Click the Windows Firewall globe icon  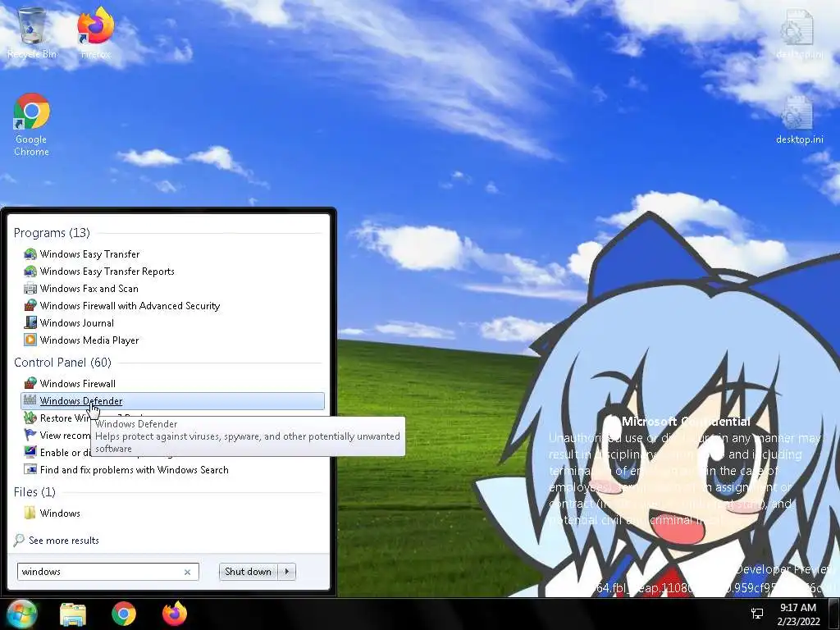pyautogui.click(x=30, y=384)
